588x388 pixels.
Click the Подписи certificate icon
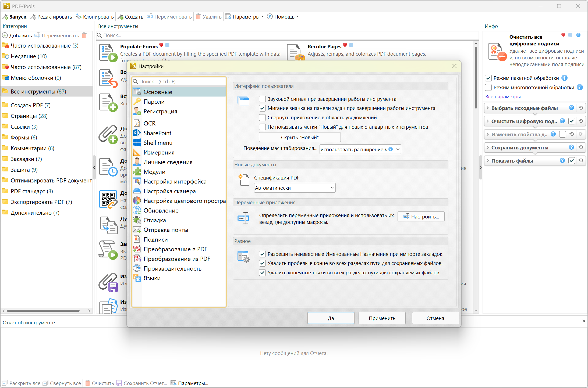click(137, 239)
